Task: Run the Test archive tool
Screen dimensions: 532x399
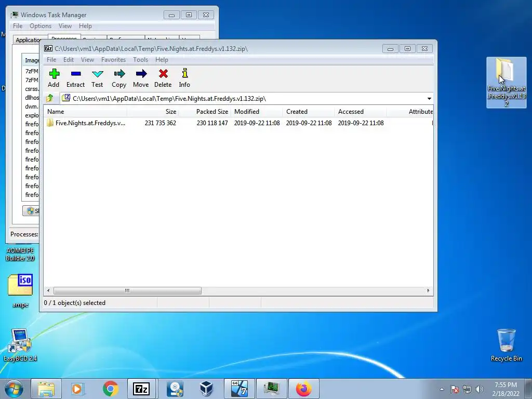Action: (x=97, y=78)
